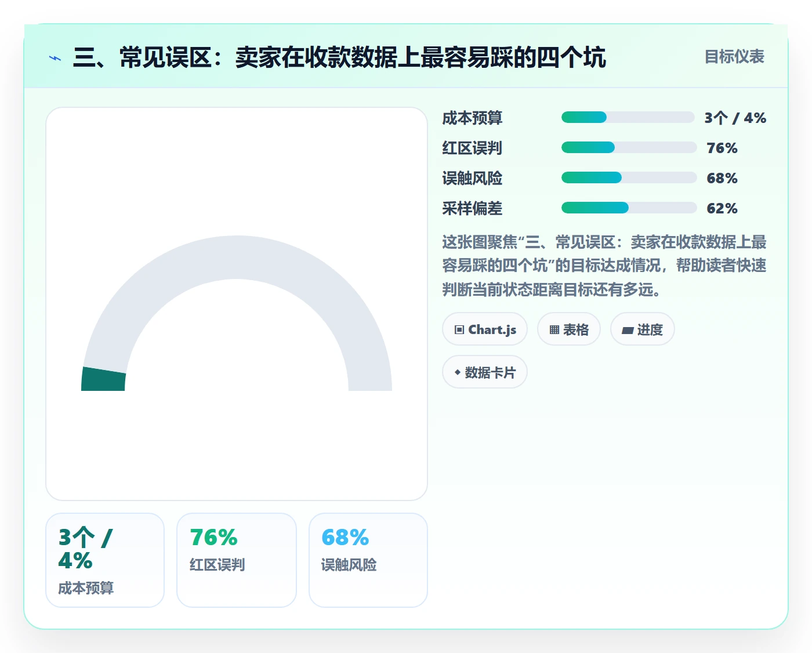The height and width of the screenshot is (653, 812).
Task: Select the Chart.js tag
Action: [485, 329]
